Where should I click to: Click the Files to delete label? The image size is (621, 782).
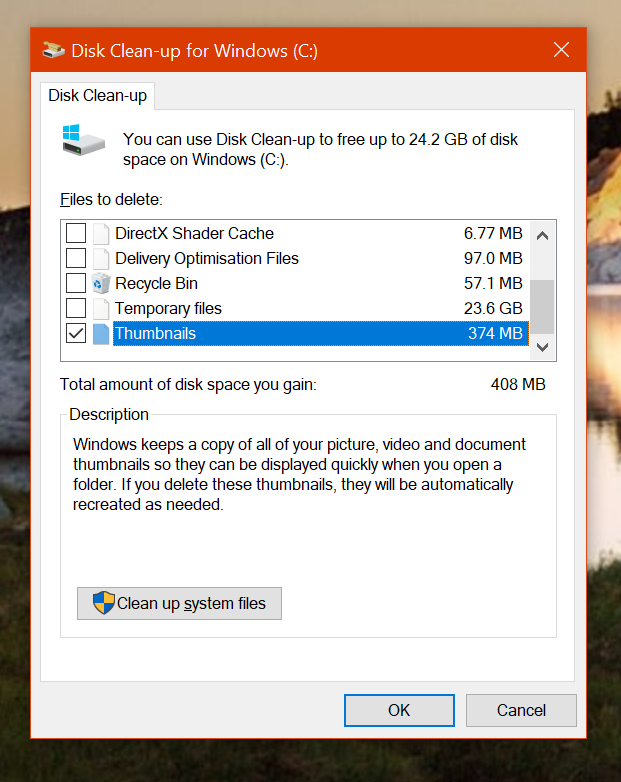pos(111,199)
